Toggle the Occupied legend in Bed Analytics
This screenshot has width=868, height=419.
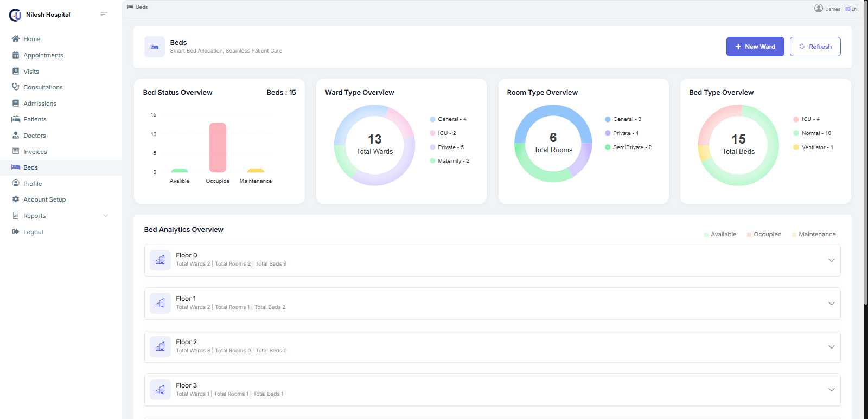click(764, 234)
